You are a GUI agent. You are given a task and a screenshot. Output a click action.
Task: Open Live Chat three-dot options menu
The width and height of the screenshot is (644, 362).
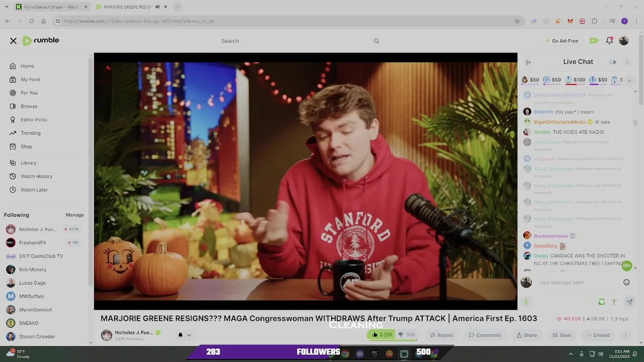tap(627, 62)
